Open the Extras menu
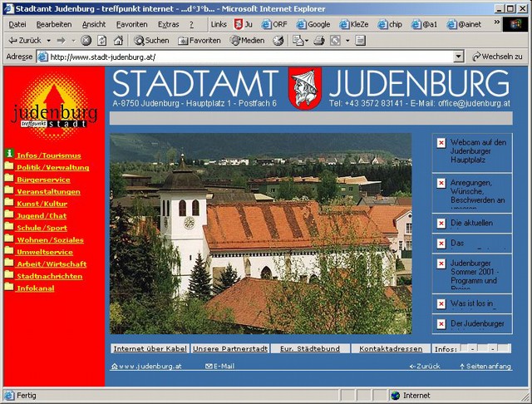Screen dimensions: 532x404 pyautogui.click(x=168, y=24)
